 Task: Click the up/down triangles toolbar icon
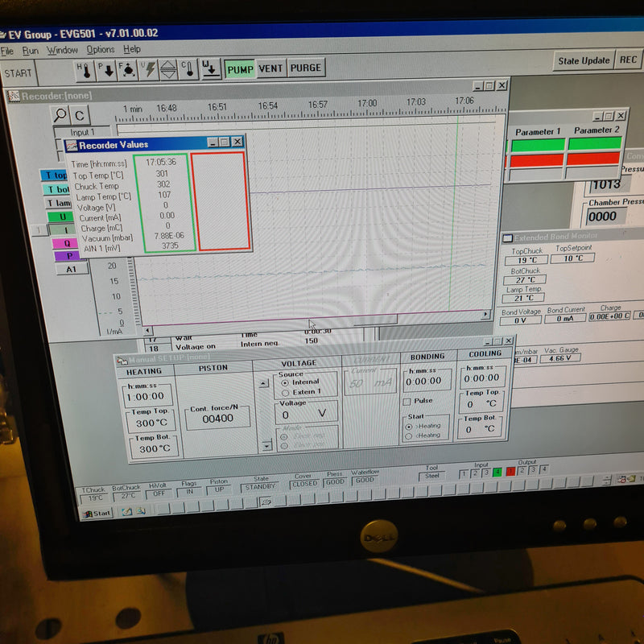click(x=168, y=69)
